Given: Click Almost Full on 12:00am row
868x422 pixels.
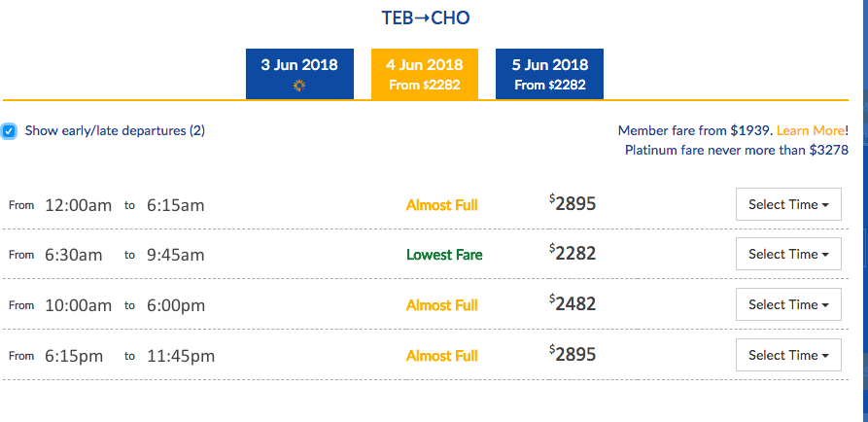Looking at the screenshot, I should tap(441, 204).
